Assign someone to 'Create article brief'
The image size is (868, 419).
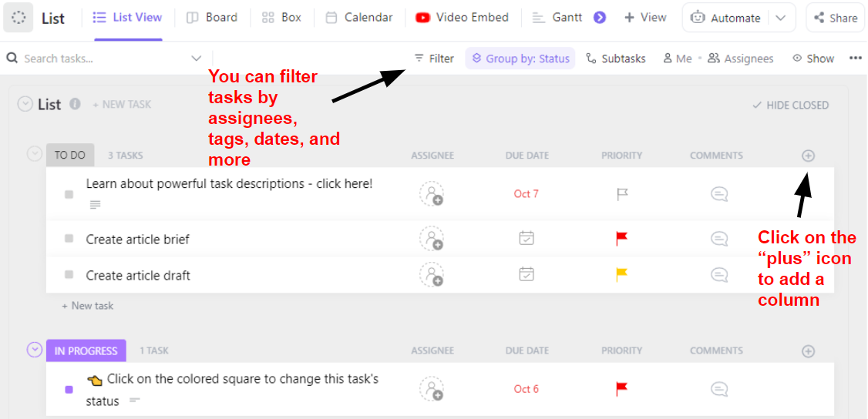pyautogui.click(x=431, y=238)
